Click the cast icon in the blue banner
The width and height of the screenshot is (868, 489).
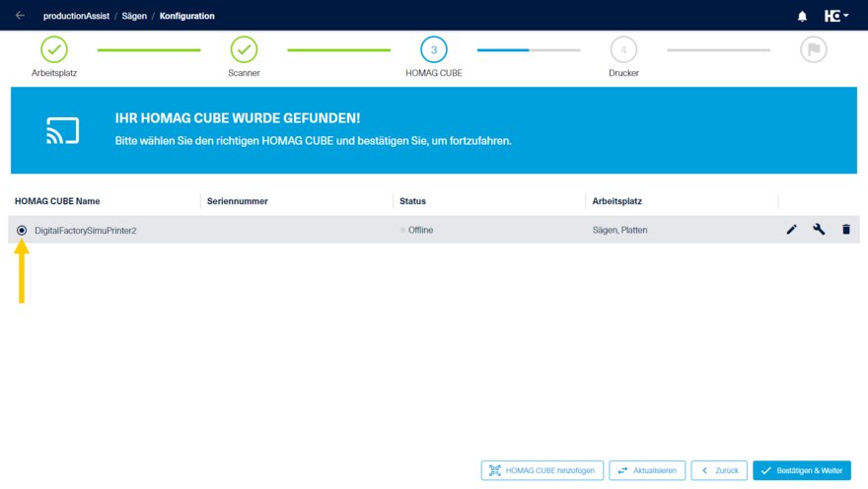62,130
